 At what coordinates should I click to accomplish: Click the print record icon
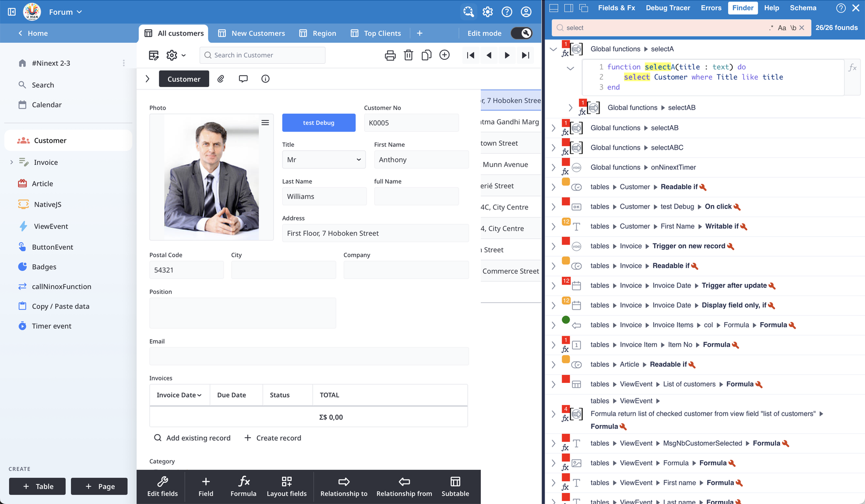[390, 55]
